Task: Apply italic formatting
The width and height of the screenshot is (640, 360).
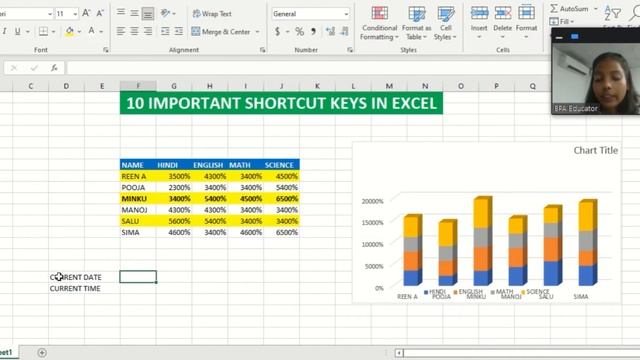Action: (4, 31)
